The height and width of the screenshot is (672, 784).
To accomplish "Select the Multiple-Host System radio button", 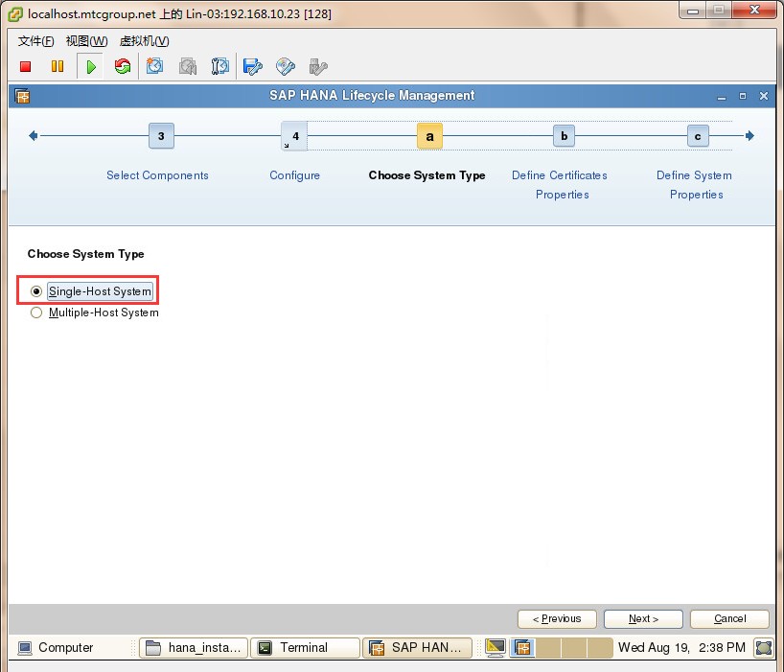I will click(x=36, y=313).
